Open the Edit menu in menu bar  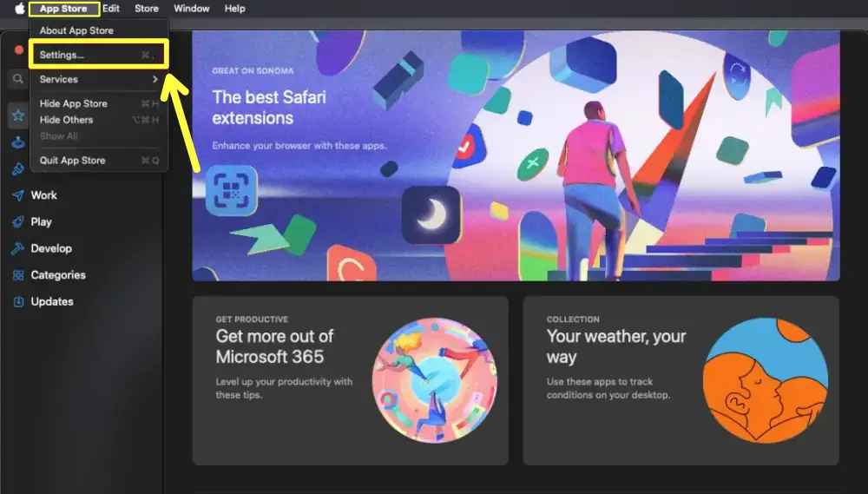[111, 9]
